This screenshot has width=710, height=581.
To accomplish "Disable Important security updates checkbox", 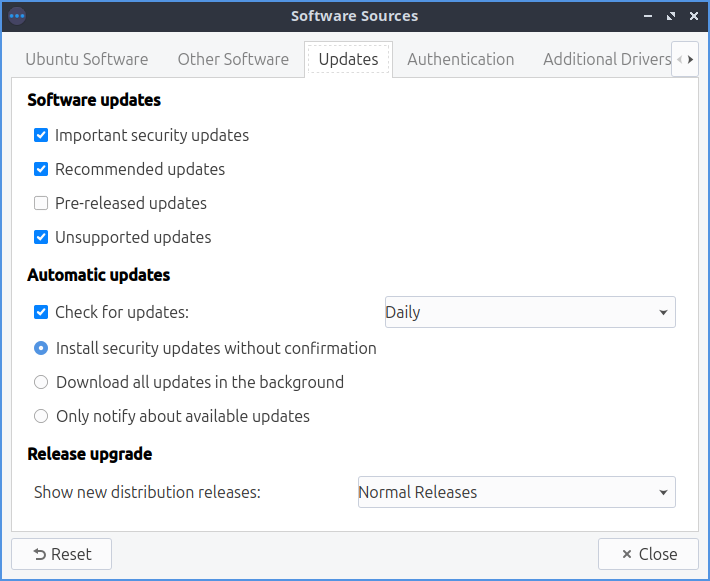I will (x=41, y=135).
